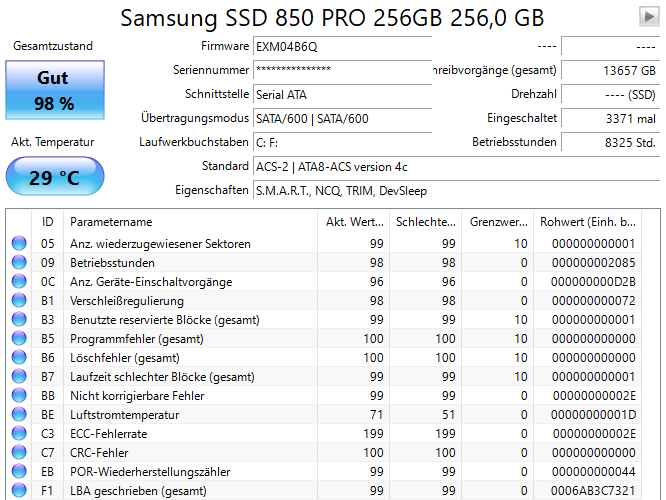Click the next-disk arrow button

(649, 17)
